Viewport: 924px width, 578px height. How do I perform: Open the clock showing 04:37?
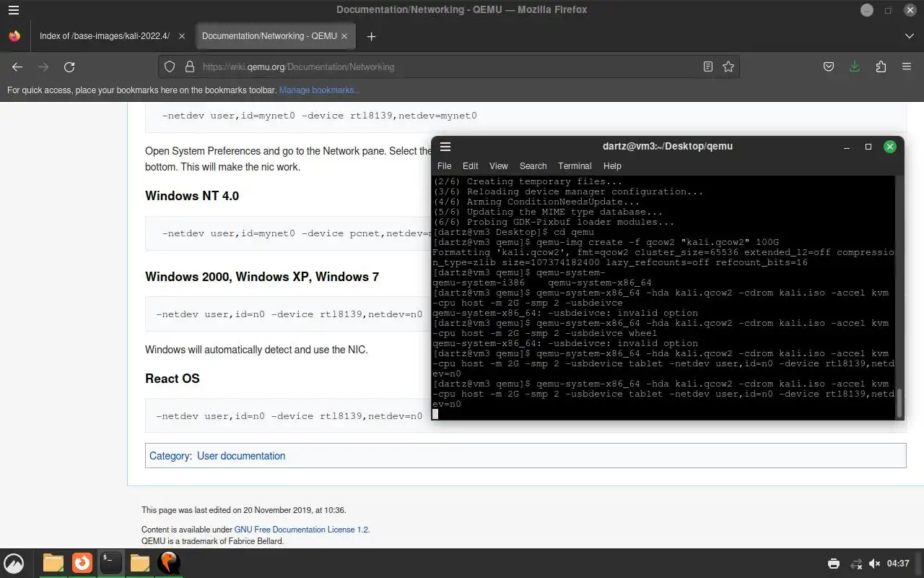tap(898, 564)
